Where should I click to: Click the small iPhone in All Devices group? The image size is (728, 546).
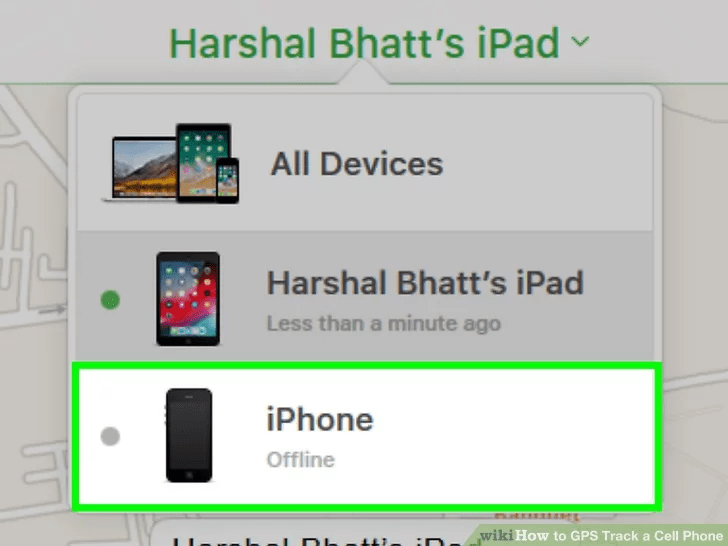pyautogui.click(x=228, y=180)
